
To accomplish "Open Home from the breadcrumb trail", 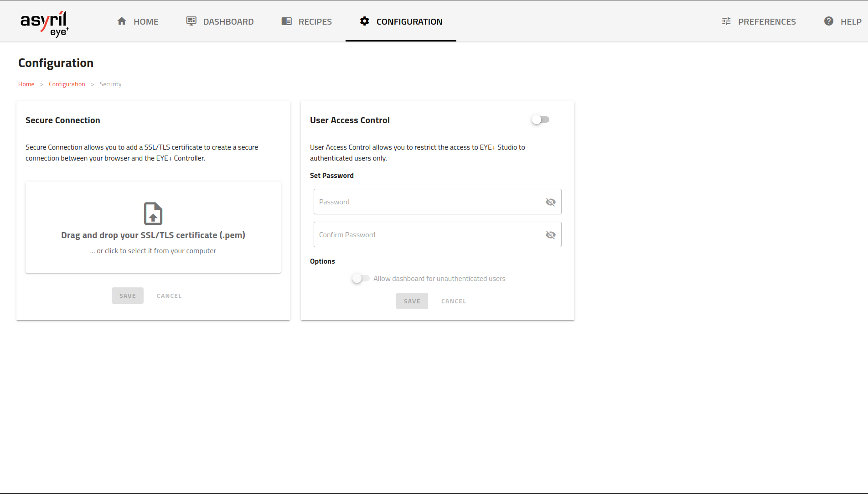I will point(26,84).
